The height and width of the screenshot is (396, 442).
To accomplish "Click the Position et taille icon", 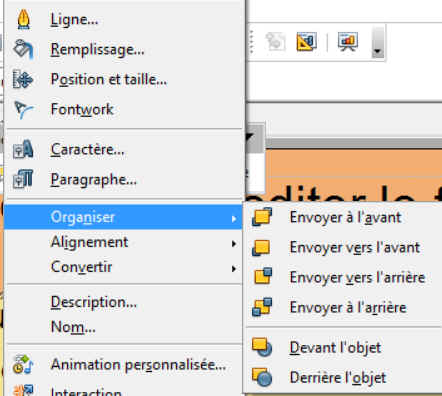I will [x=23, y=79].
